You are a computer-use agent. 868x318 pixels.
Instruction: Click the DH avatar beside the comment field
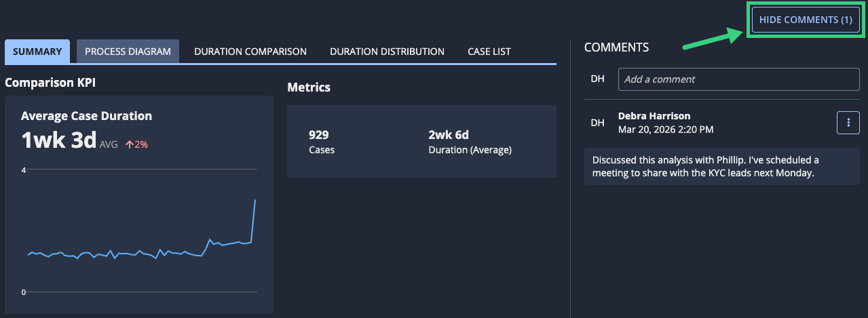click(597, 79)
